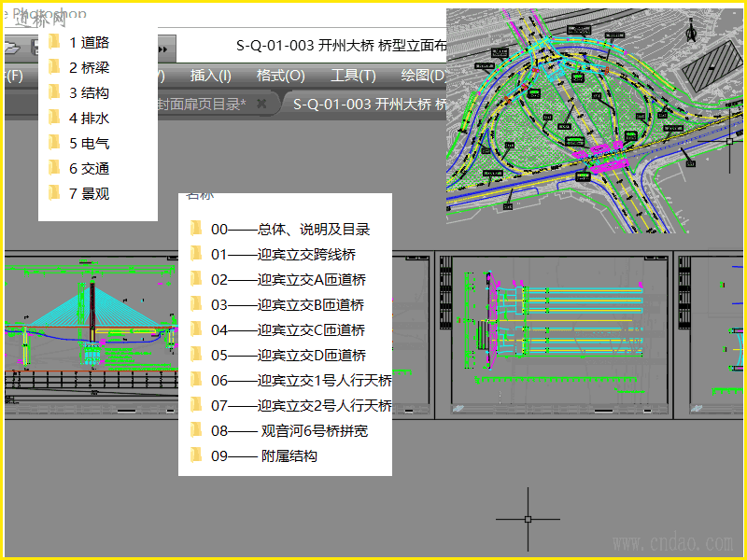Click the folder icon beside 1 道路
Viewport: 747px width, 560px height.
click(x=54, y=42)
